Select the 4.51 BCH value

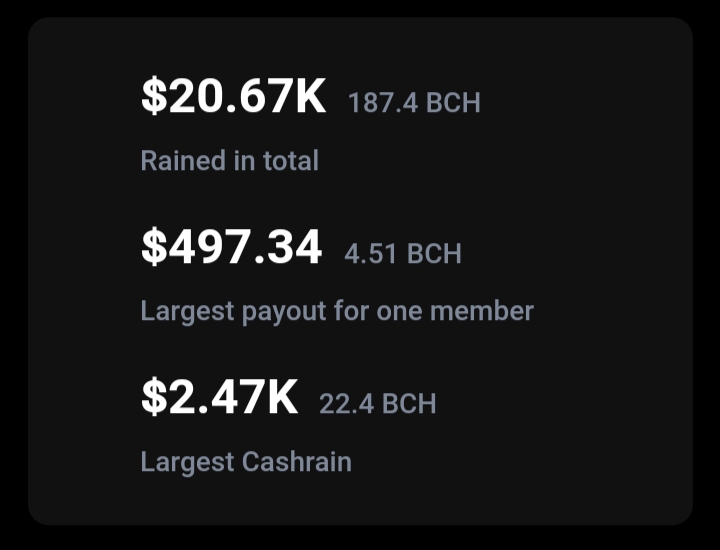[403, 253]
